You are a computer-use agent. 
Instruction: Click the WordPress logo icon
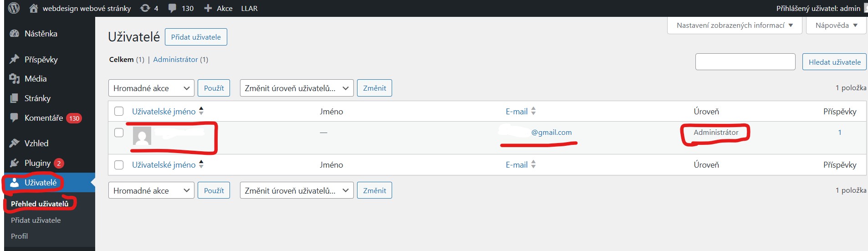[x=14, y=8]
